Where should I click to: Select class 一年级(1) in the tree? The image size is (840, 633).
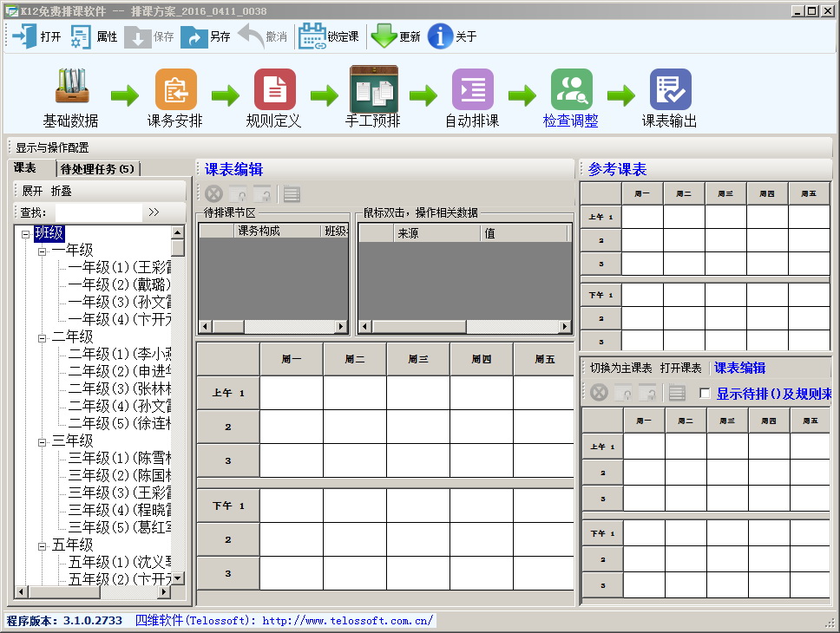tap(120, 267)
